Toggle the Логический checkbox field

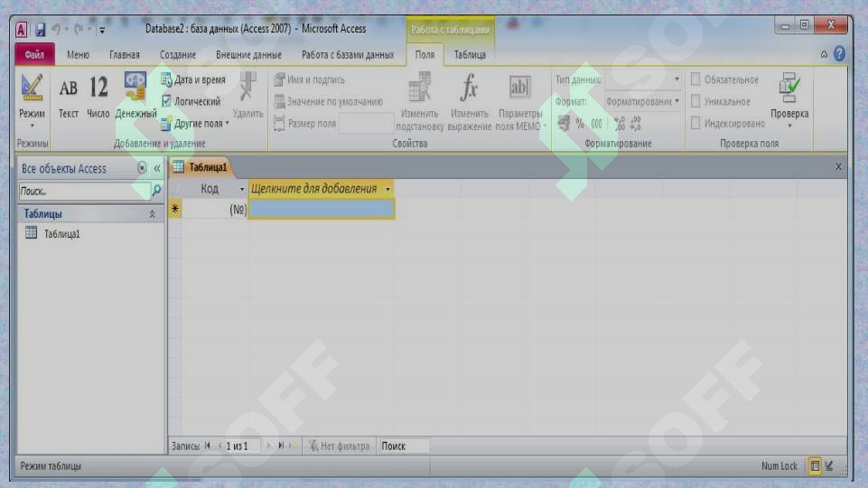point(166,101)
